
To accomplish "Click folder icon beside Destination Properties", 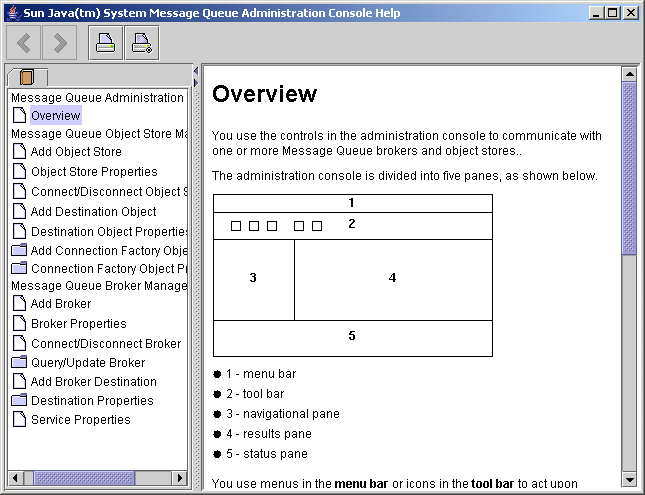I will (x=19, y=400).
